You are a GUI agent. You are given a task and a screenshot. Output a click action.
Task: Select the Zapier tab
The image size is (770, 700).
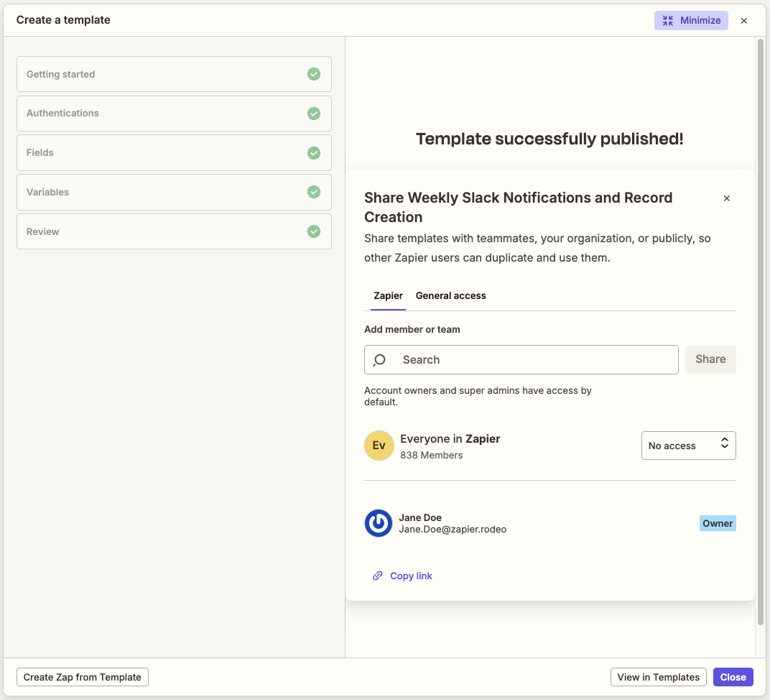388,295
